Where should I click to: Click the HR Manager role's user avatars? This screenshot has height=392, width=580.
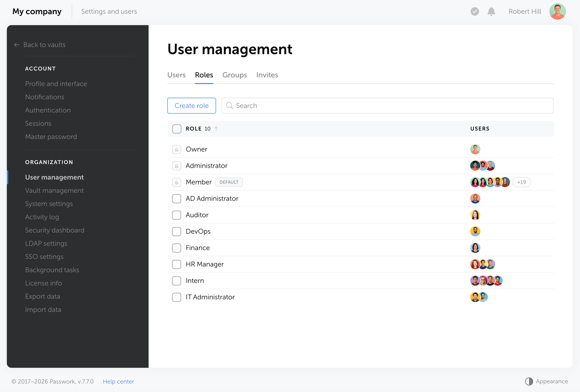click(x=483, y=264)
